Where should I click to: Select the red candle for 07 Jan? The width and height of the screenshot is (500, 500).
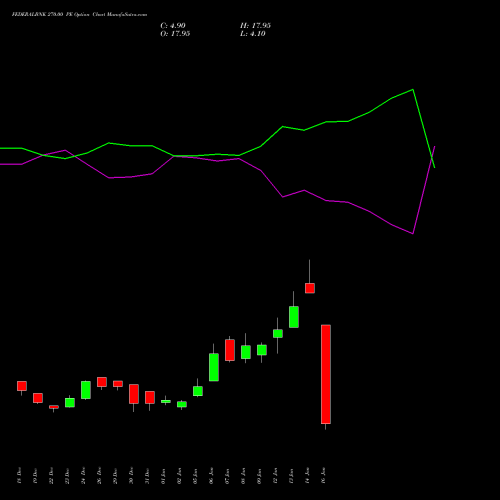pos(230,350)
